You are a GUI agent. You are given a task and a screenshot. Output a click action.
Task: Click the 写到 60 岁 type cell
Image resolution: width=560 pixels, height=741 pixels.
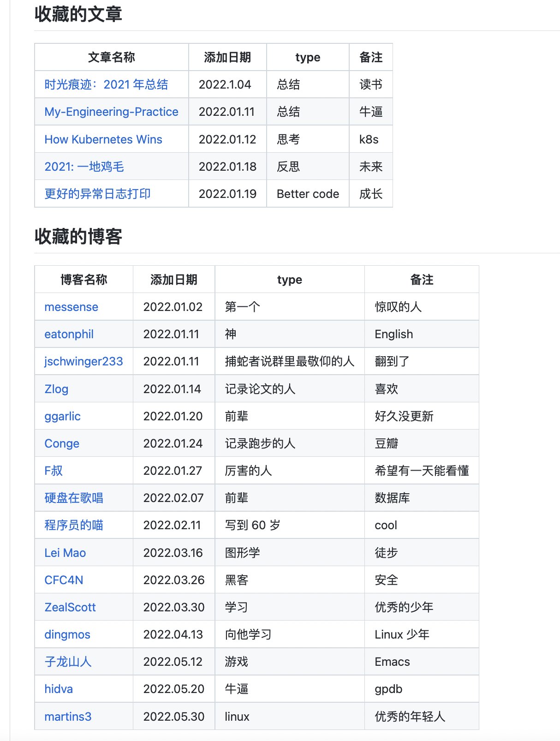[x=290, y=525]
